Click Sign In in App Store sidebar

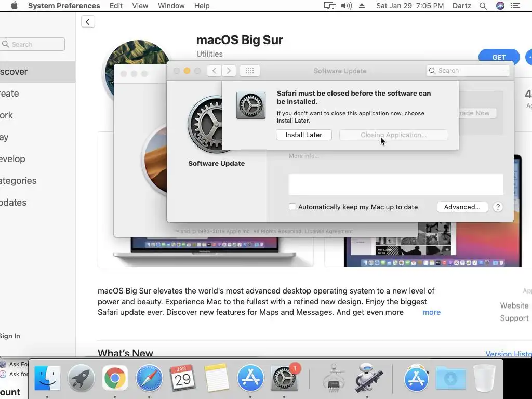(x=10, y=336)
